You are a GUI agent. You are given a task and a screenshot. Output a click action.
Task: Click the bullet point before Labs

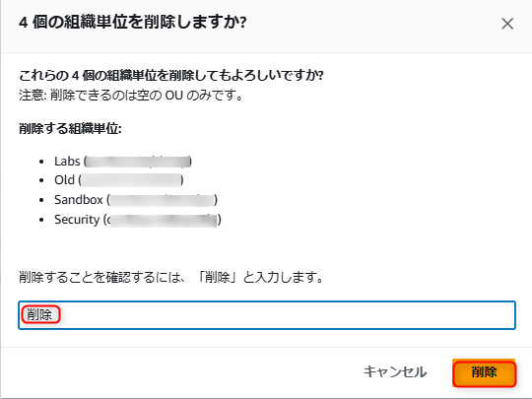tap(41, 162)
